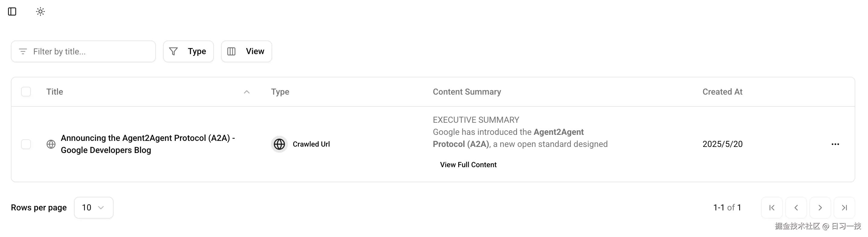Click the columns icon on View button
The image size is (868, 237).
[x=231, y=51]
